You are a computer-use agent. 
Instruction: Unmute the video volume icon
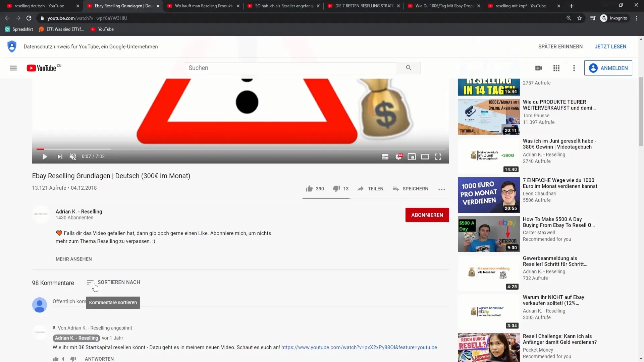tap(73, 157)
